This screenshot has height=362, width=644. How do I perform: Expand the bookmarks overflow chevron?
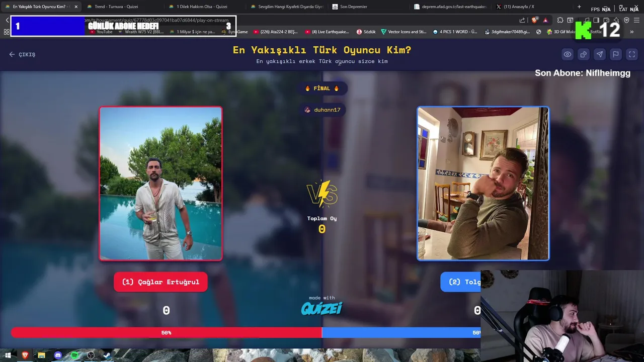click(x=632, y=32)
